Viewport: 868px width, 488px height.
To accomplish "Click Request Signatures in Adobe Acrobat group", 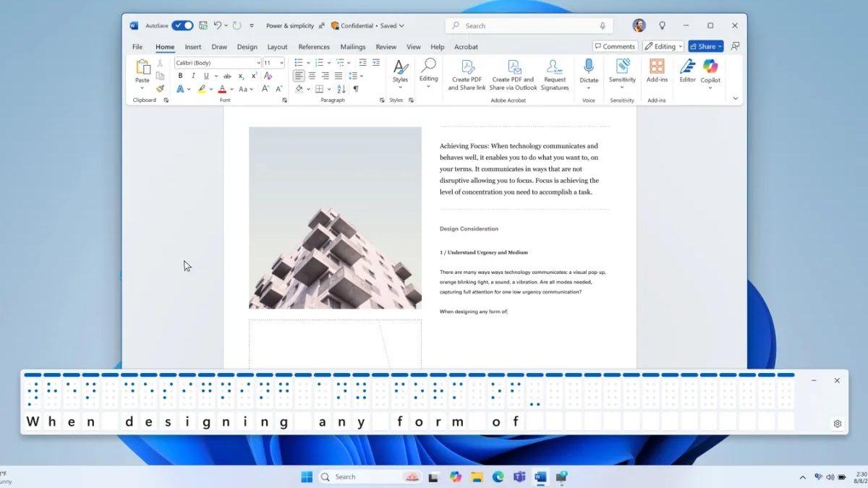I will tap(555, 75).
